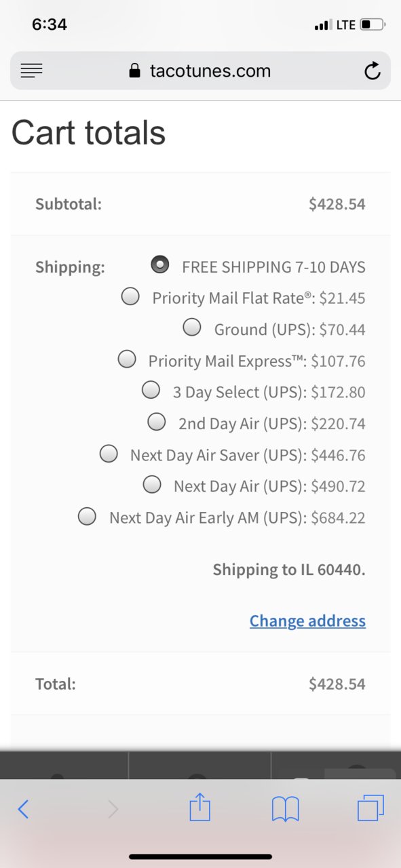Tap the tacotunes.com address bar
Viewport: 401px width, 868px height.
click(x=200, y=71)
